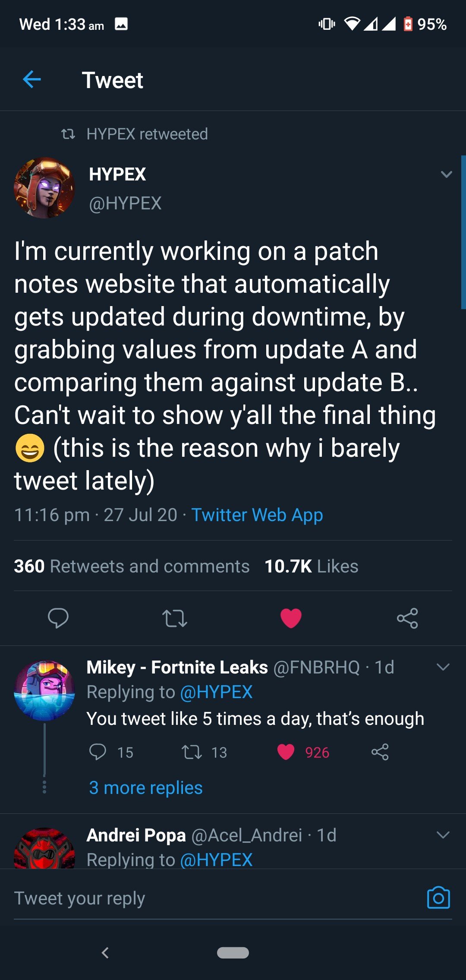Share Mikey's reply tweet
This screenshot has width=466, height=980.
[x=380, y=752]
